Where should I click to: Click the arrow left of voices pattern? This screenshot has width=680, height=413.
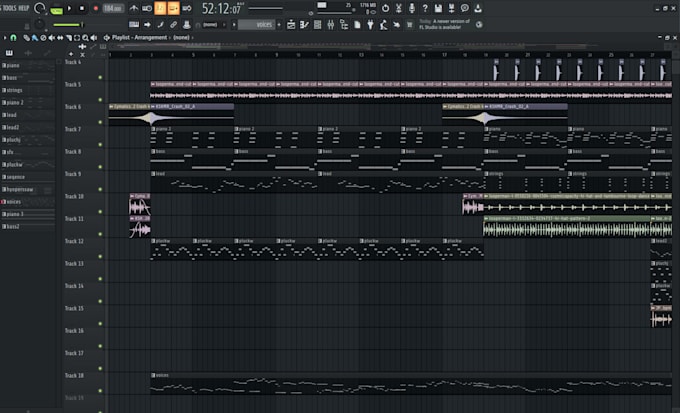click(x=234, y=25)
